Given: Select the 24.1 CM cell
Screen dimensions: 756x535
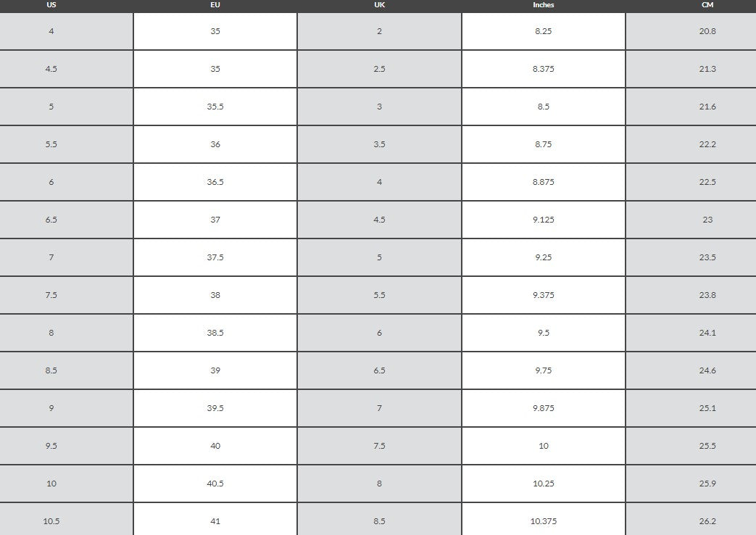Looking at the screenshot, I should click(707, 333).
